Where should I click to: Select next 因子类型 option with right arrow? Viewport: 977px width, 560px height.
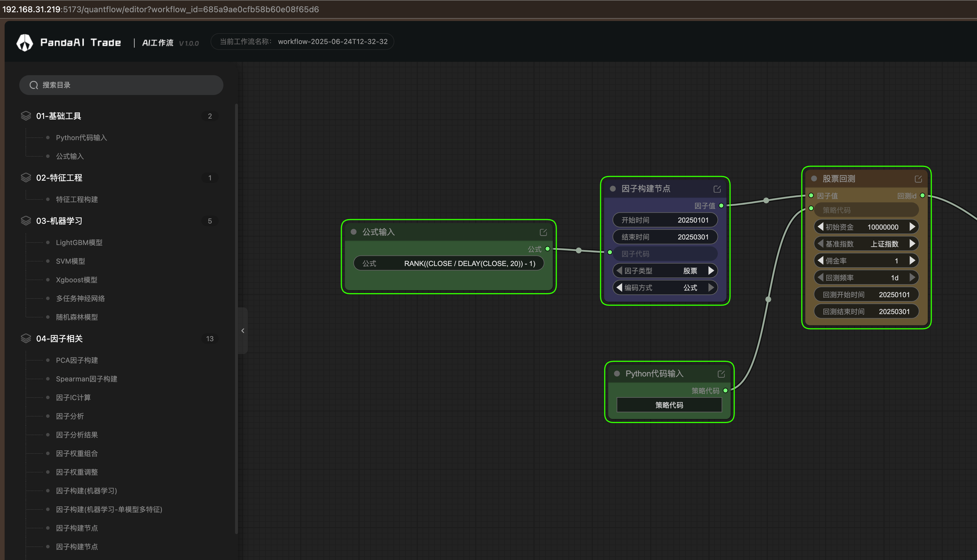[x=711, y=271]
